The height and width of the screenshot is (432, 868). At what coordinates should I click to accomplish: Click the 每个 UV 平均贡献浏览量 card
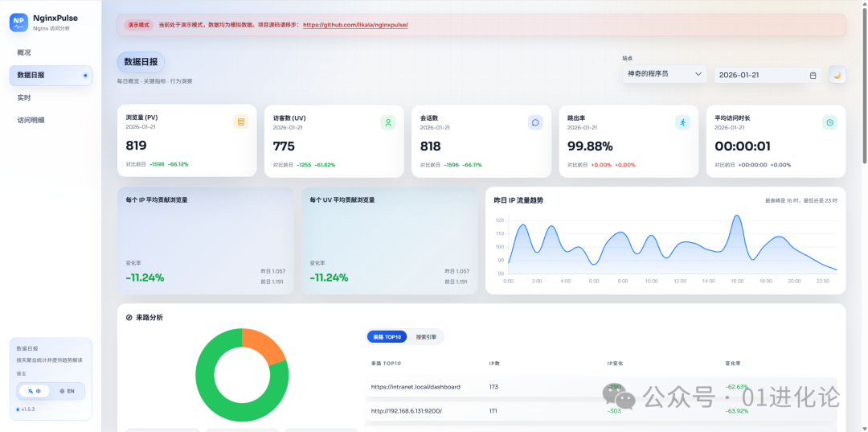(x=389, y=241)
